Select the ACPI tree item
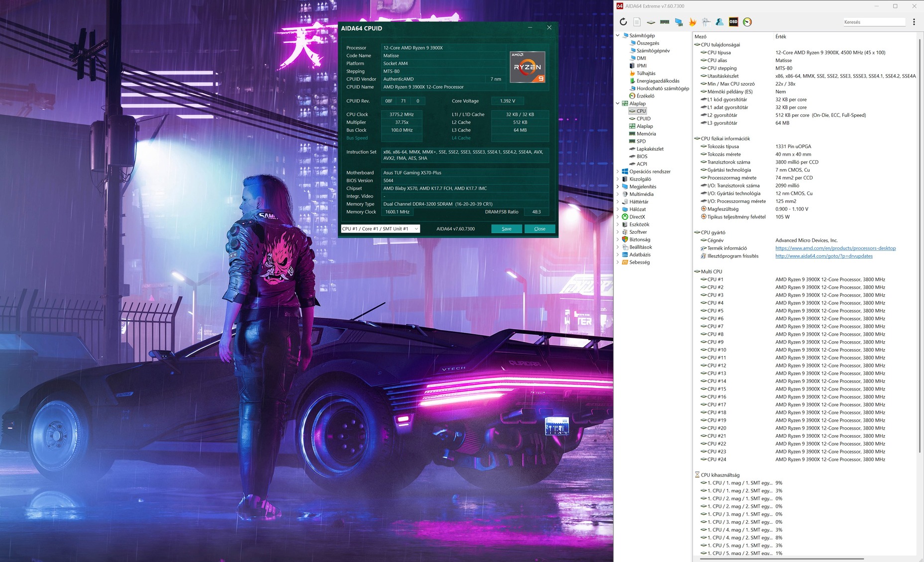924x562 pixels. pyautogui.click(x=642, y=164)
